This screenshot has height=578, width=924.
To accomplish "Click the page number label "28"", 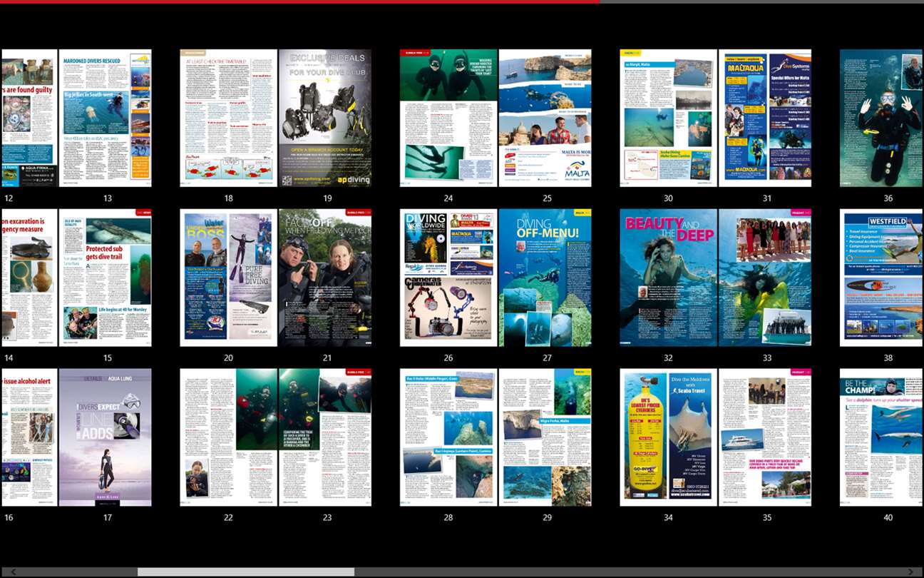I will [x=448, y=518].
